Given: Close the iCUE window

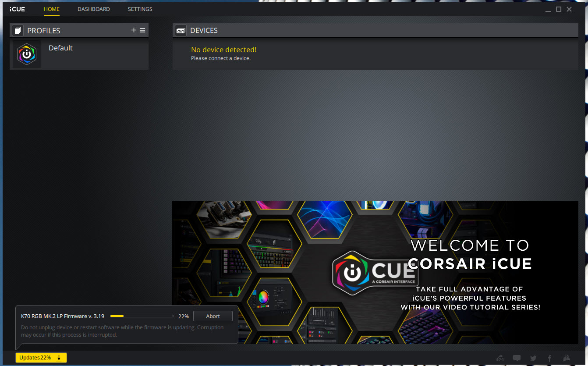Looking at the screenshot, I should [569, 9].
